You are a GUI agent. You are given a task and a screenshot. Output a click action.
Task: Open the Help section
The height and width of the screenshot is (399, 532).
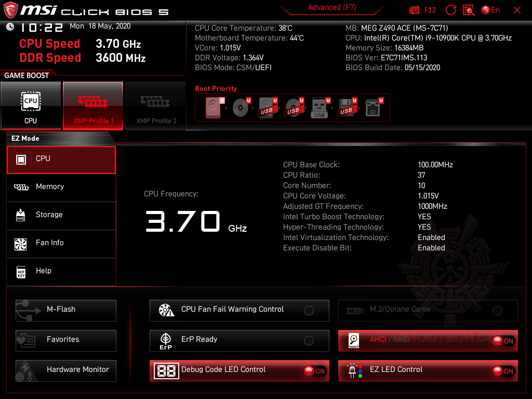pos(61,272)
